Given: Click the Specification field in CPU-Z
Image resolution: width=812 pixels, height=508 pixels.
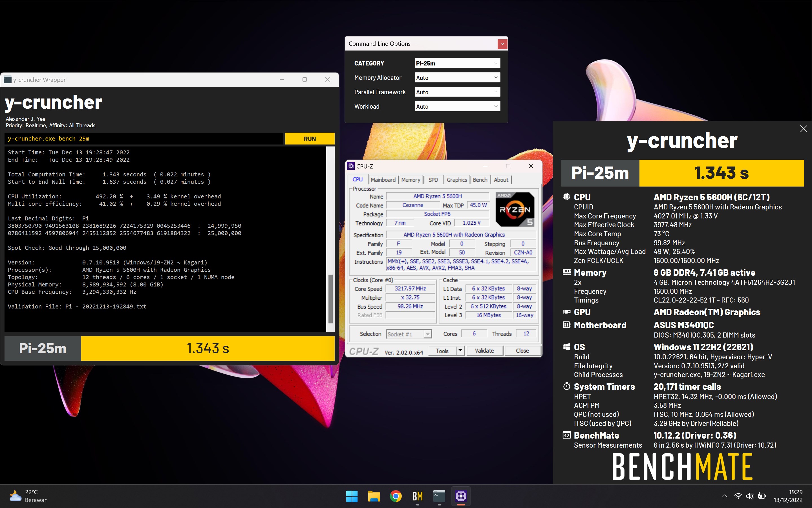Looking at the screenshot, I should [x=460, y=235].
